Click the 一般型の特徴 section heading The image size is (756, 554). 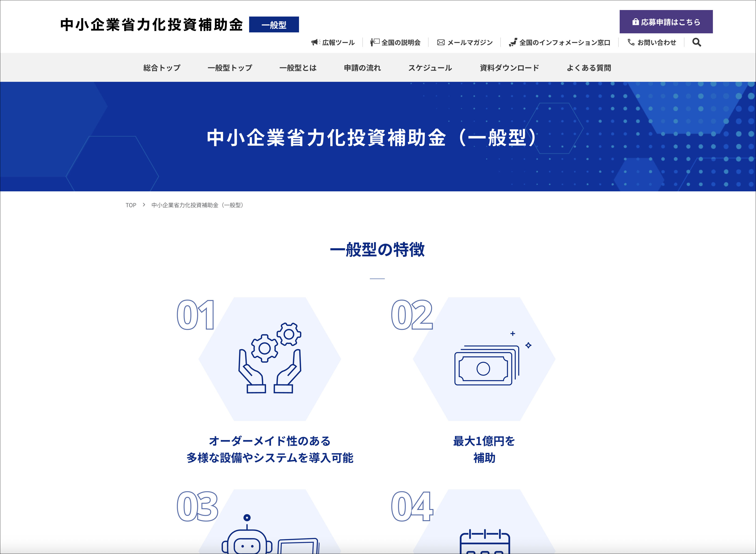click(377, 250)
